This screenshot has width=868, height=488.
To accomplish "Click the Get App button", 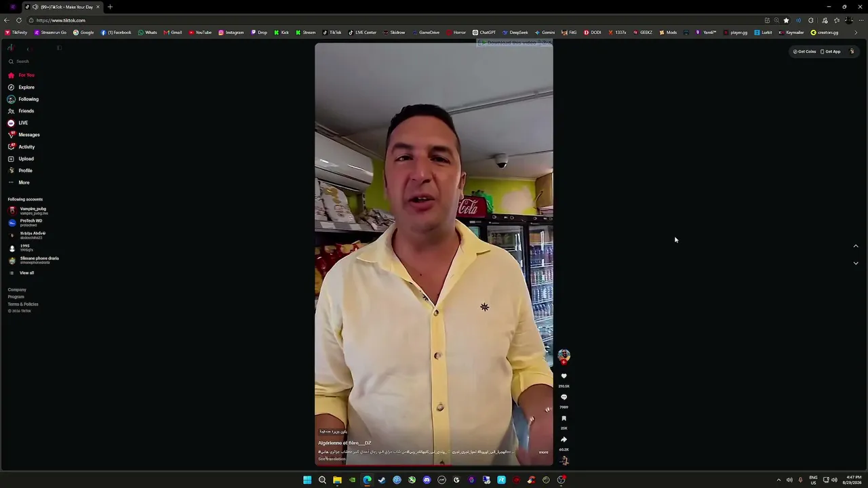I will pyautogui.click(x=831, y=52).
